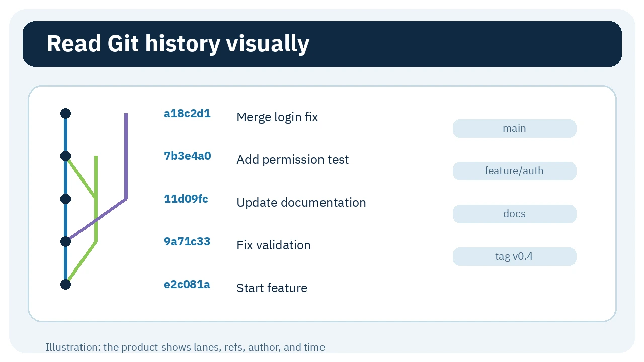Viewport: 644px width, 362px height.
Task: Open commit hash 7b3e4a0
Action: coord(187,156)
